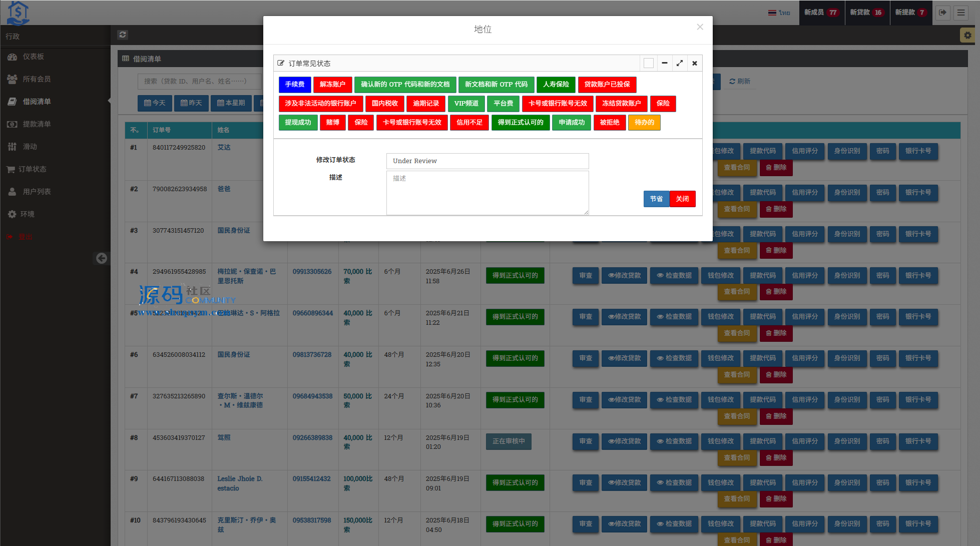Screen dimensions: 980x546
Task: Click the refresh icon in top bar
Action: (x=123, y=35)
